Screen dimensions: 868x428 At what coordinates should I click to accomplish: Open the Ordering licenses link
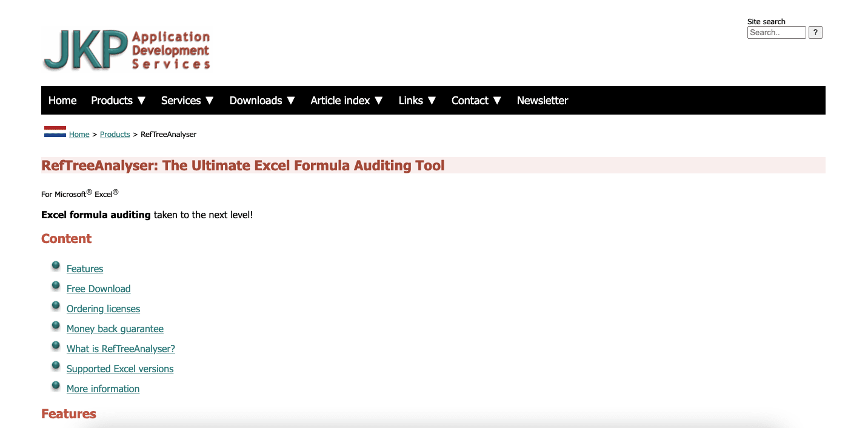[104, 309]
